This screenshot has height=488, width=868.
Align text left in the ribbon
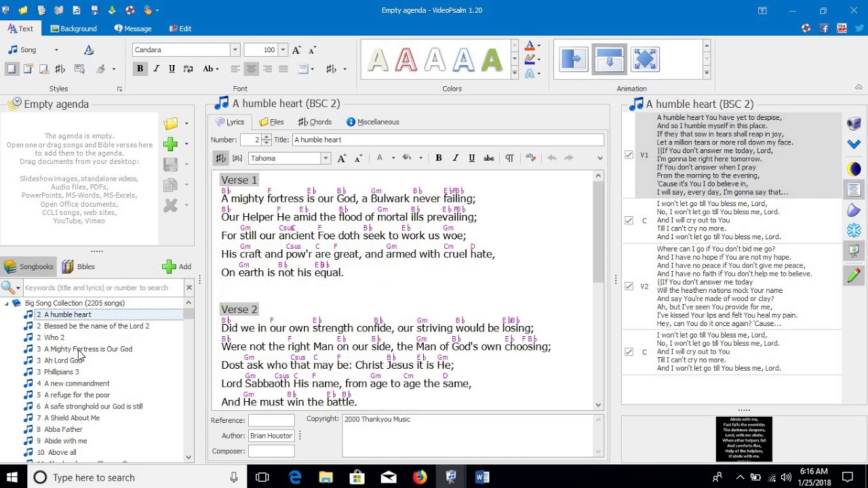click(x=235, y=68)
